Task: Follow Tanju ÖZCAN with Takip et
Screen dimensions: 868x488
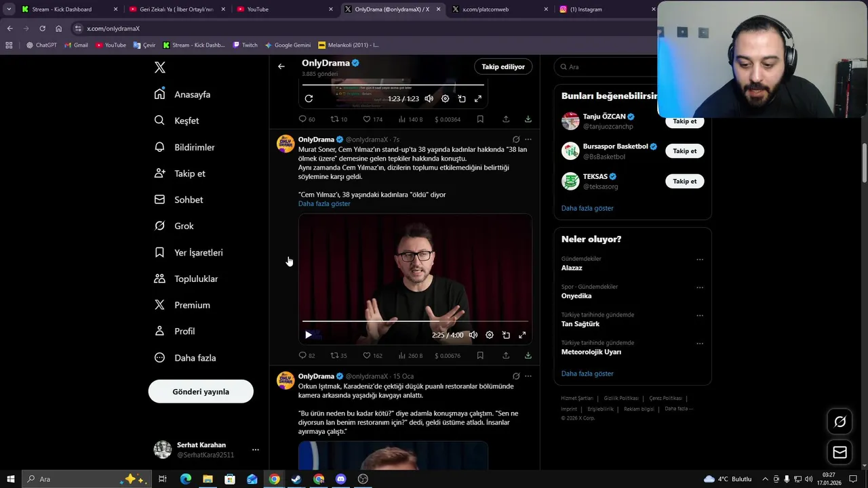Action: click(684, 121)
